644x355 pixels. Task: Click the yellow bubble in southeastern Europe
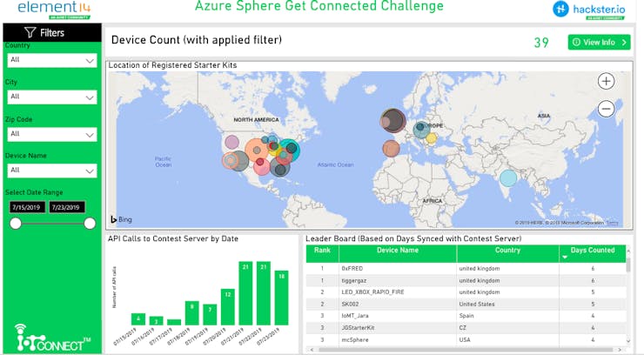pyautogui.click(x=431, y=138)
